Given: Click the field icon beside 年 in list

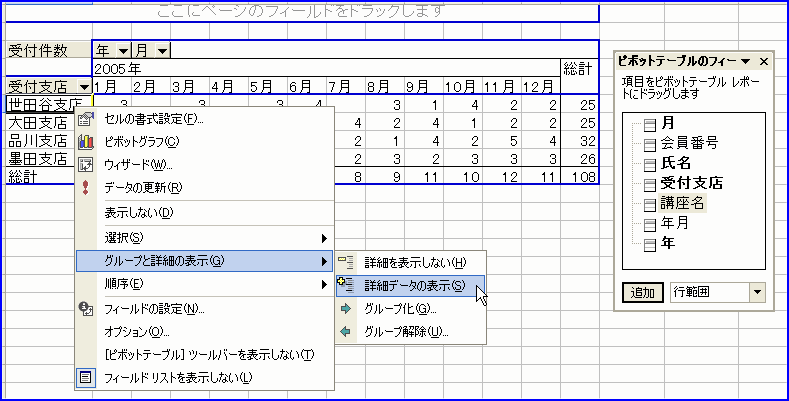Looking at the screenshot, I should [x=650, y=245].
